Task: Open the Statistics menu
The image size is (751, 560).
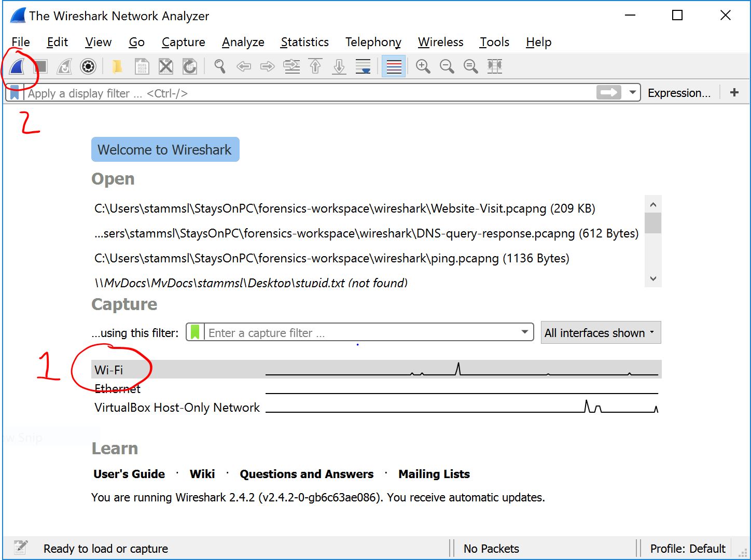Action: 304,42
